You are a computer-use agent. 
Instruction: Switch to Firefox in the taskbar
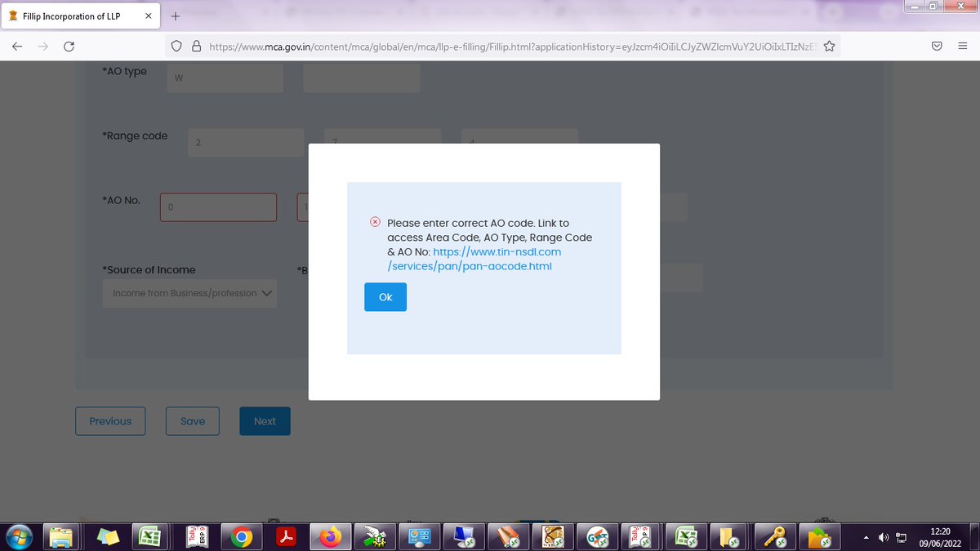click(330, 537)
